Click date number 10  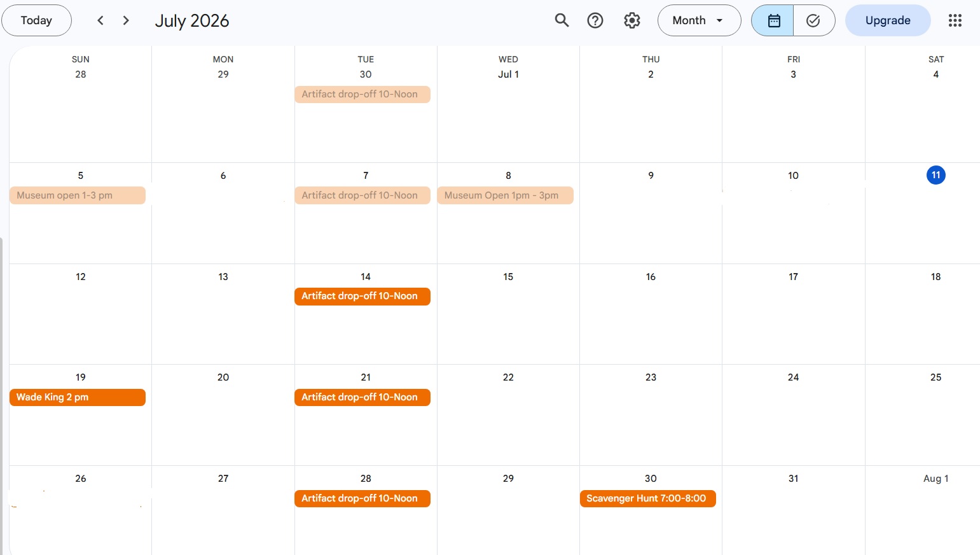(x=793, y=176)
